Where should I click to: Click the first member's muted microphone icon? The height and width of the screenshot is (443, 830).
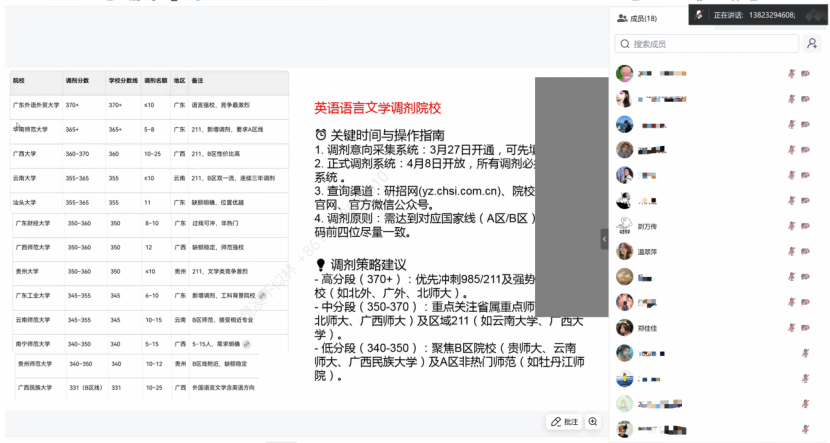click(x=791, y=73)
